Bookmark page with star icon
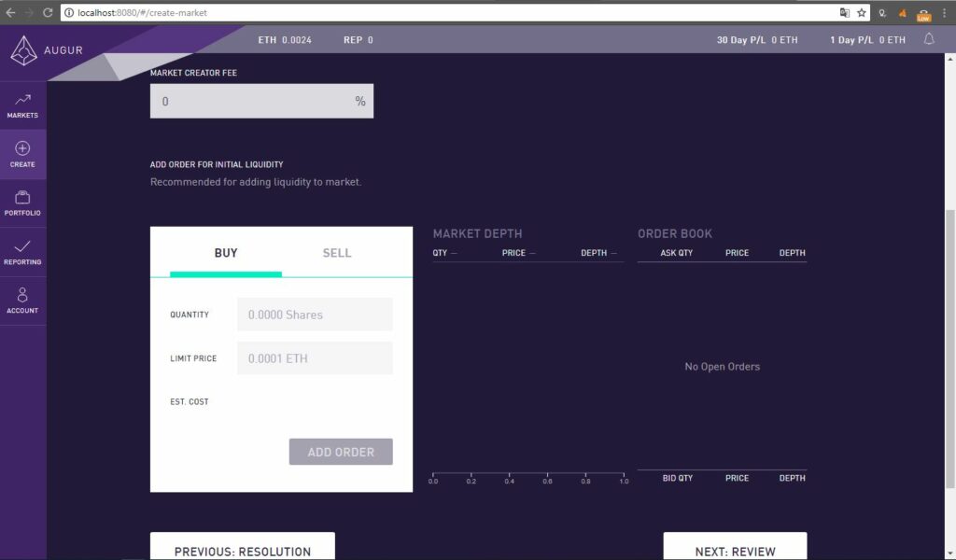This screenshot has height=560, width=956. click(862, 13)
